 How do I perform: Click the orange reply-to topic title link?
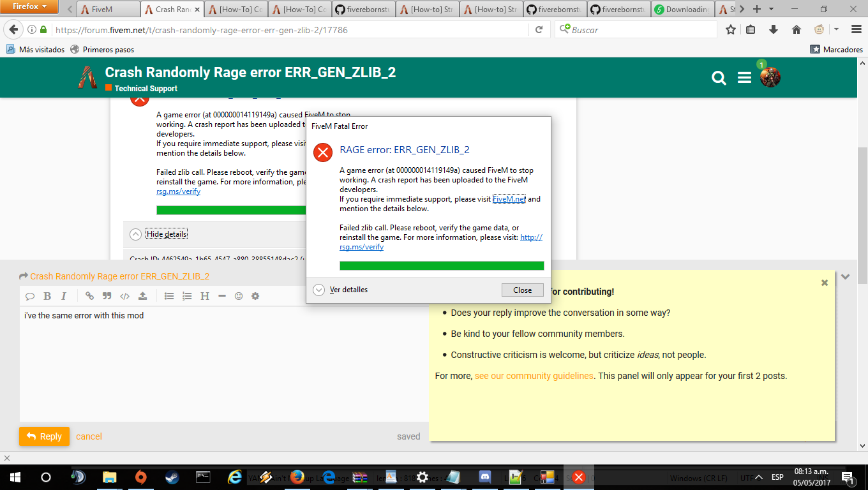pos(119,276)
